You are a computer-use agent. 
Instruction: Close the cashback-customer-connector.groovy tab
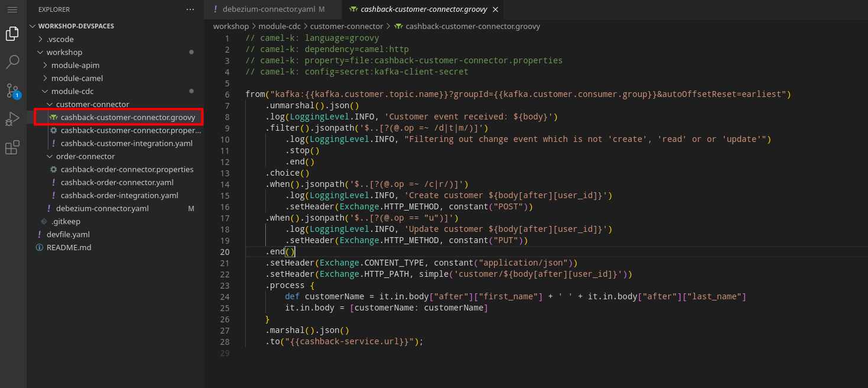pyautogui.click(x=495, y=9)
